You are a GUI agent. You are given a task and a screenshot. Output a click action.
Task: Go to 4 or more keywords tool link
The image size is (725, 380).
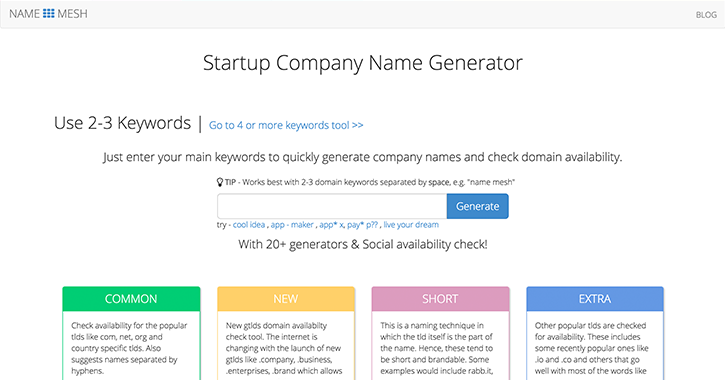[x=286, y=125]
